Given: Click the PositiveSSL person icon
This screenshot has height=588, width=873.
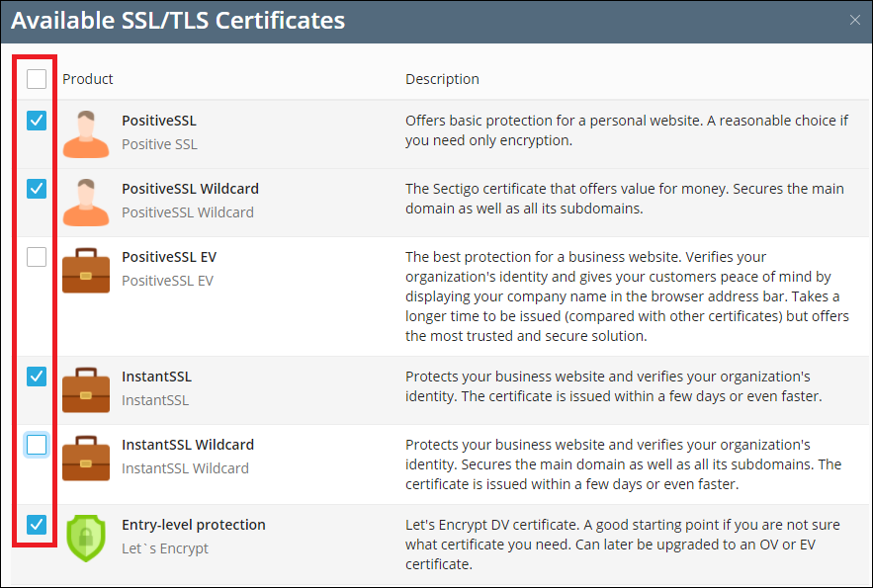Looking at the screenshot, I should tap(86, 133).
